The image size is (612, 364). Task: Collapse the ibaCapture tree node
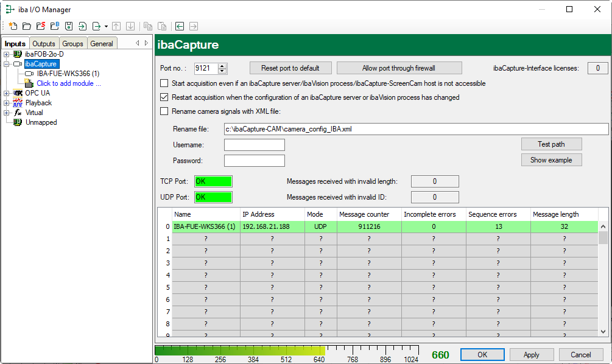coord(7,64)
